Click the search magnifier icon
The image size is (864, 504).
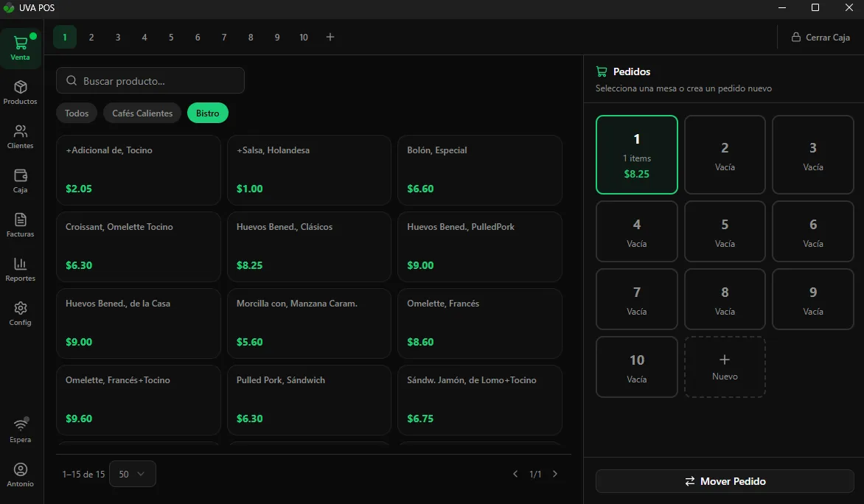coord(71,81)
